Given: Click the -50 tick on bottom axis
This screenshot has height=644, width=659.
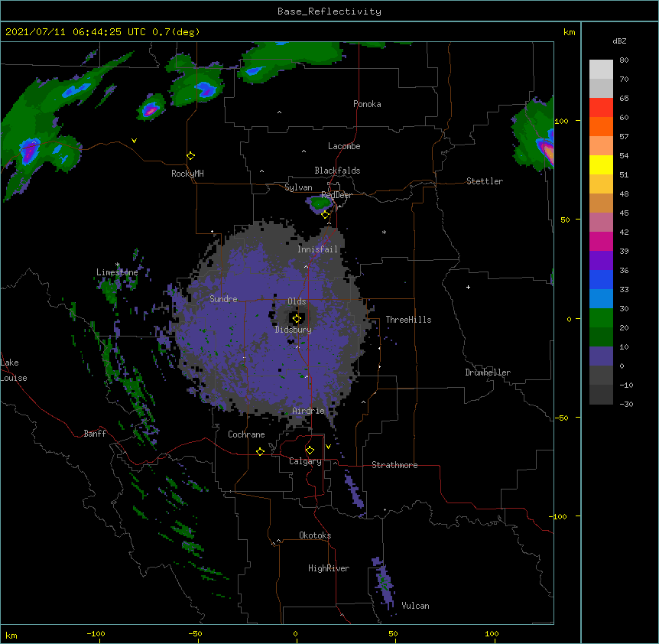Looking at the screenshot, I should 195,633.
